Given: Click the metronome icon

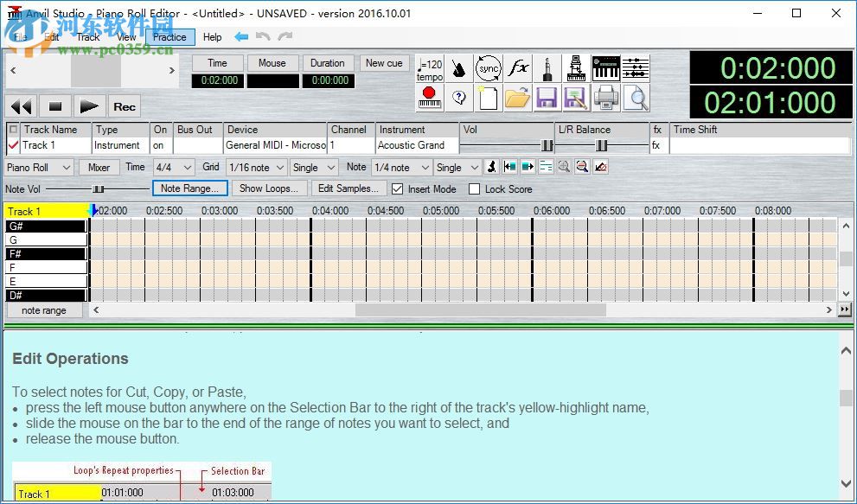Looking at the screenshot, I should click(x=458, y=68).
